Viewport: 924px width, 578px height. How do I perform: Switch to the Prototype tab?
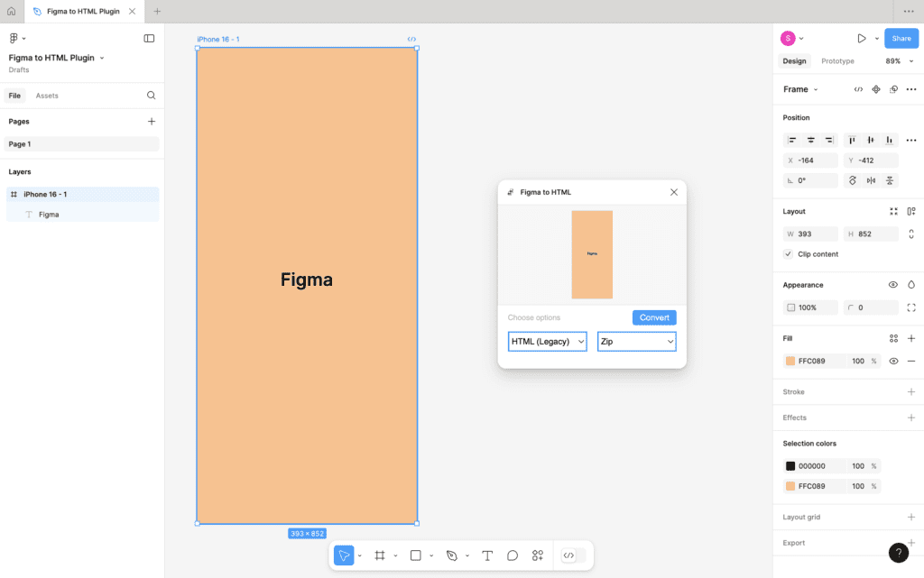pos(837,61)
